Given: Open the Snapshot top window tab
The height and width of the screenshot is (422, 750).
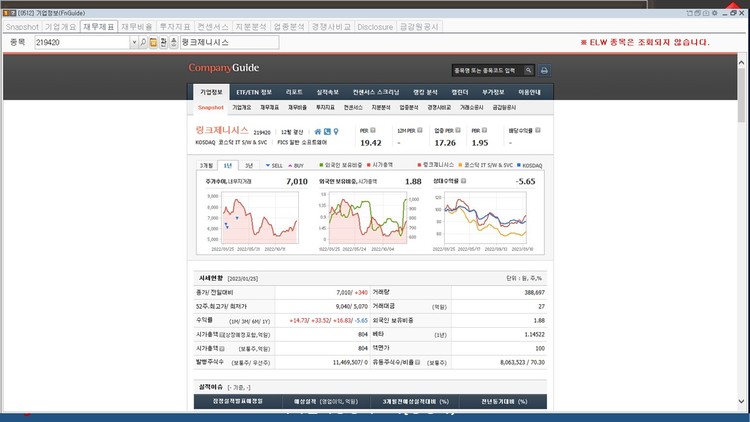Looking at the screenshot, I should [x=22, y=27].
